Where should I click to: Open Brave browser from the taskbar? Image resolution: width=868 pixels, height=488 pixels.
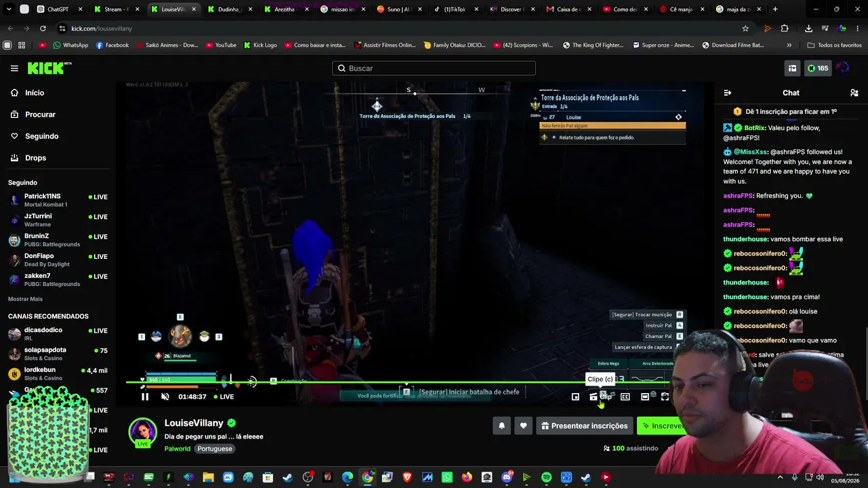point(407,477)
